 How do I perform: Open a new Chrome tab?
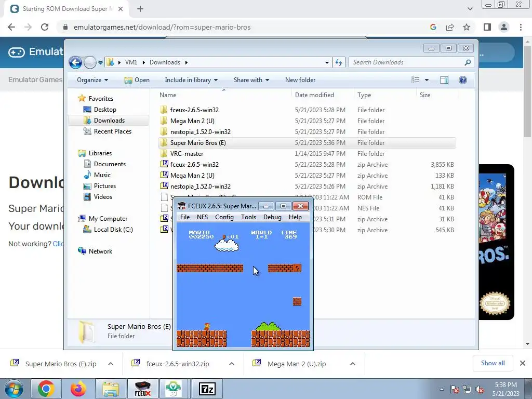click(140, 9)
